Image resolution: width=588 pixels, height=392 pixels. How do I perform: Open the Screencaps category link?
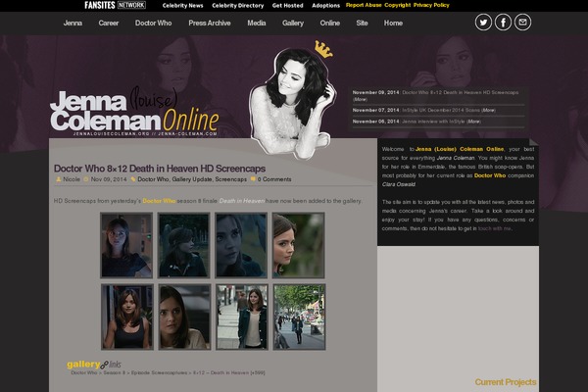click(x=231, y=179)
